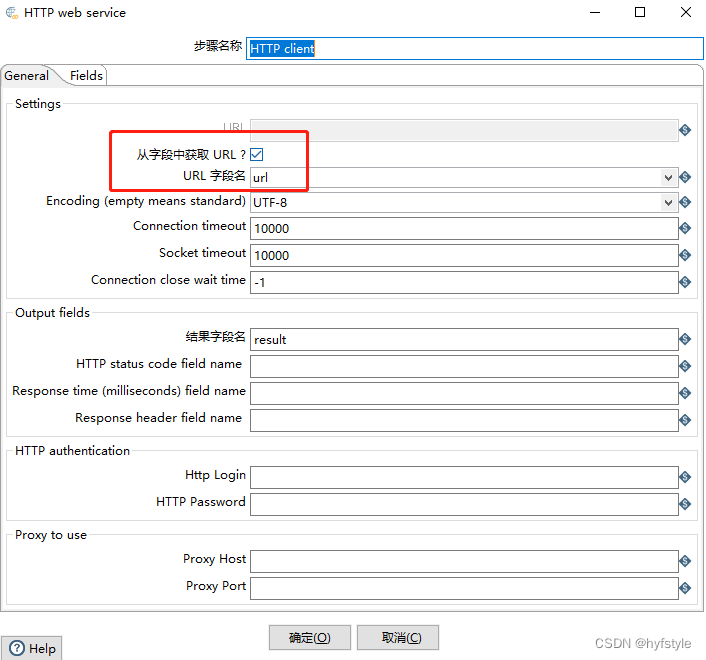Click the variable icon beside Connection timeout
Viewport: 706px width, 660px height.
click(x=685, y=228)
